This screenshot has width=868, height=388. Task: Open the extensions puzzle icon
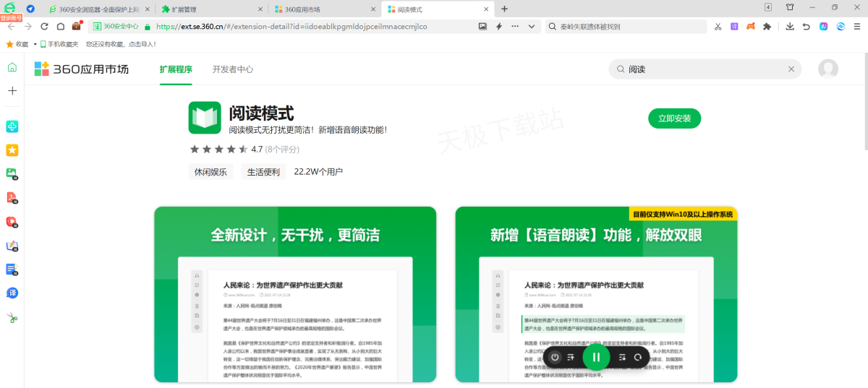click(x=767, y=26)
